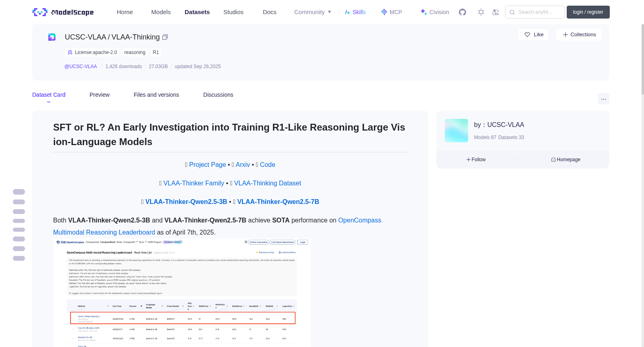
Task: Open the Code link
Action: [268, 164]
